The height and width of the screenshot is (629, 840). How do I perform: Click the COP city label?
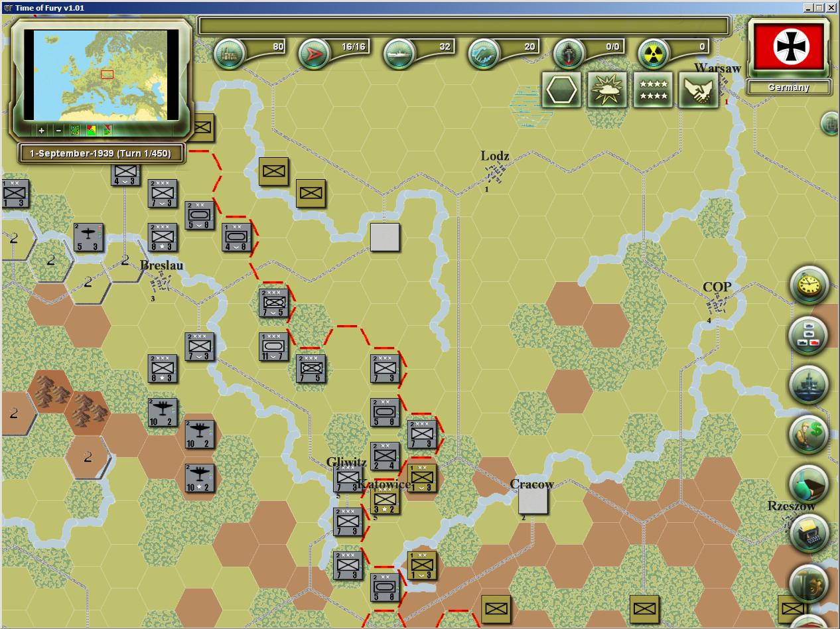[717, 287]
